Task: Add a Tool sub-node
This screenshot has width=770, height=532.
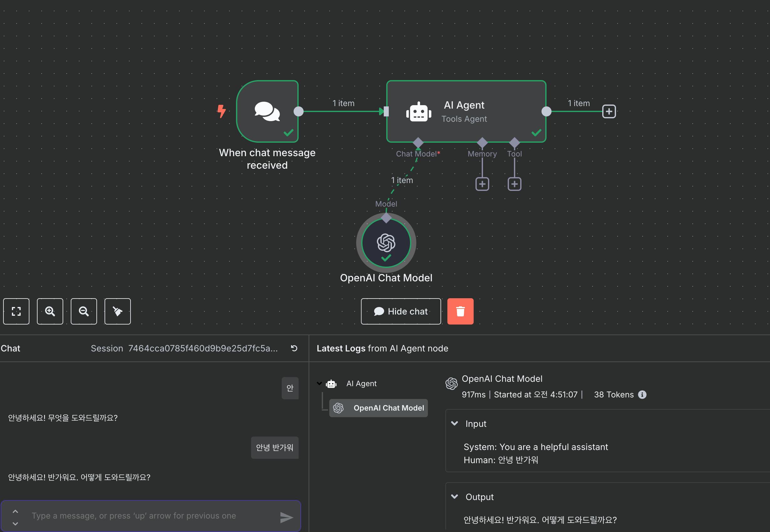Action: pyautogui.click(x=514, y=184)
